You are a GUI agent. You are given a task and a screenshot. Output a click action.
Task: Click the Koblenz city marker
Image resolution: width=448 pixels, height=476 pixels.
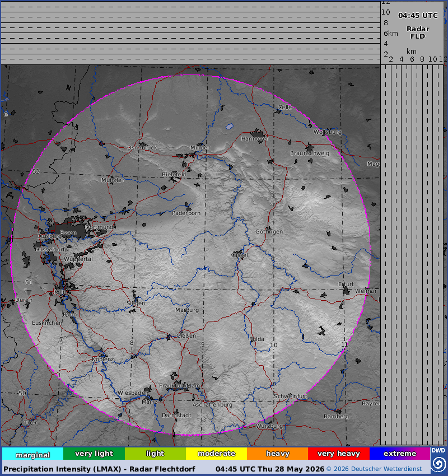point(103,354)
